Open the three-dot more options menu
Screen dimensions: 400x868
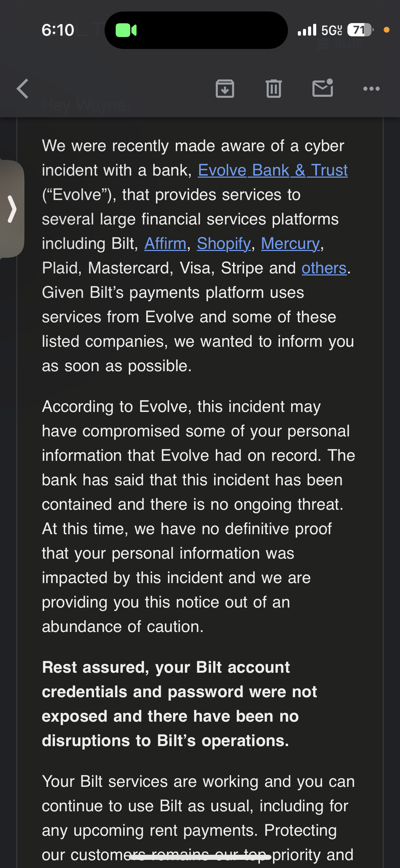[371, 89]
